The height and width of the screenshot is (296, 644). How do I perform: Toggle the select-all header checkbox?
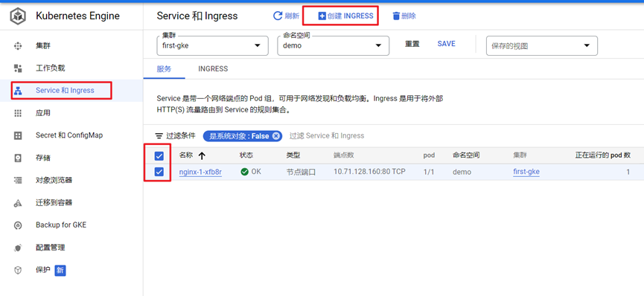click(x=159, y=156)
